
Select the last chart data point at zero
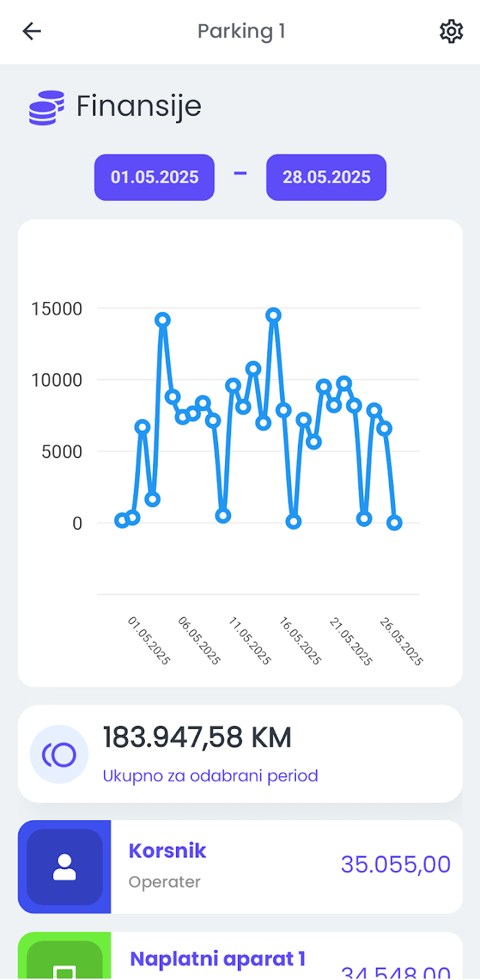tap(394, 523)
